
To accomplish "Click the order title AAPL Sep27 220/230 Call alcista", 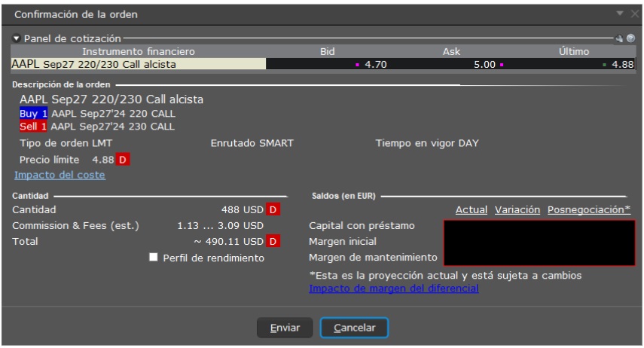I will [x=111, y=99].
